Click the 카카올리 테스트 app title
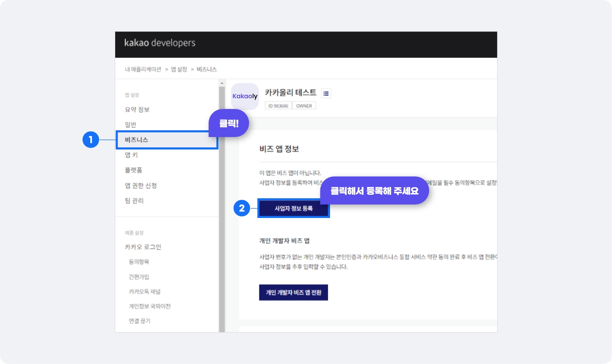This screenshot has width=612, height=364. click(x=291, y=92)
